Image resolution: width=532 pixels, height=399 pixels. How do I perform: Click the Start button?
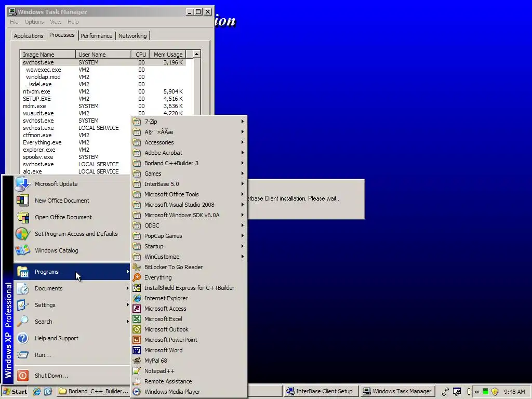15,392
